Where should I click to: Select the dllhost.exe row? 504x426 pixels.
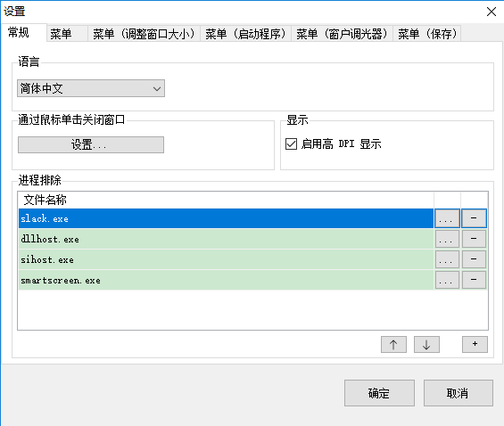pos(226,239)
